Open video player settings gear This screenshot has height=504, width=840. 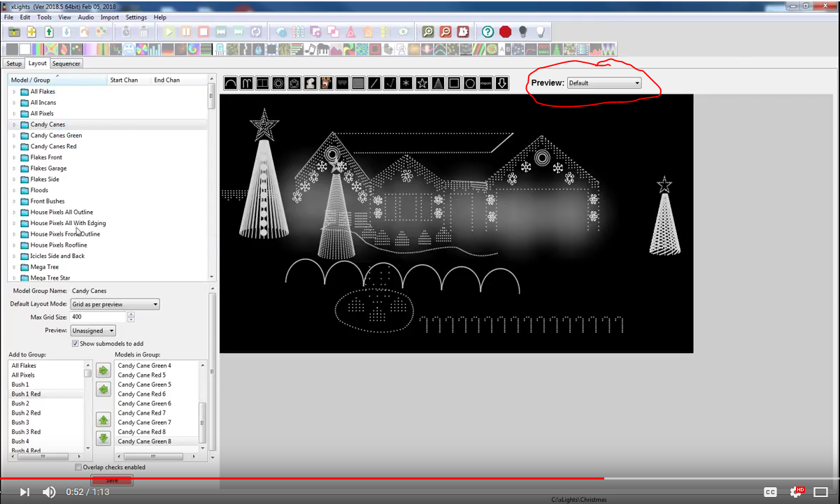[796, 492]
